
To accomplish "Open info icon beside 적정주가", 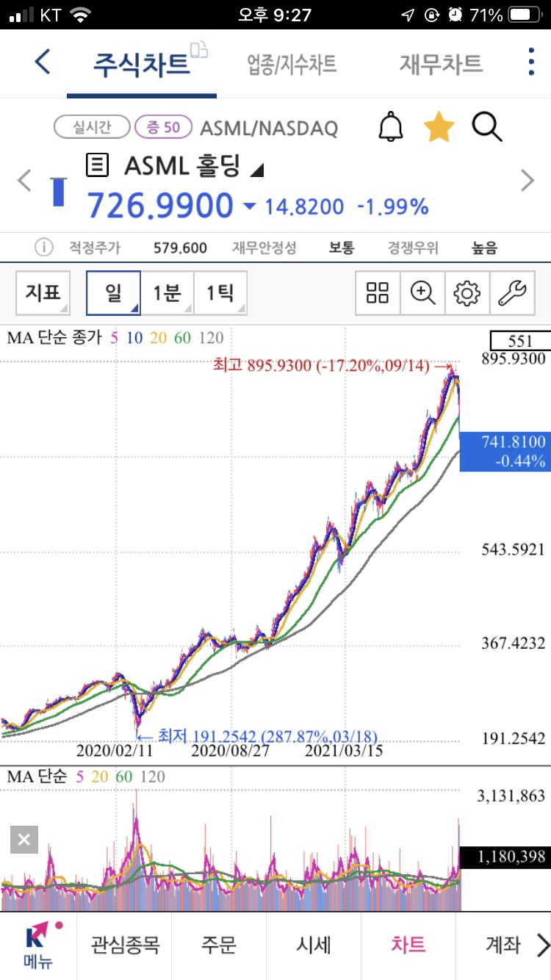I will 45,247.
